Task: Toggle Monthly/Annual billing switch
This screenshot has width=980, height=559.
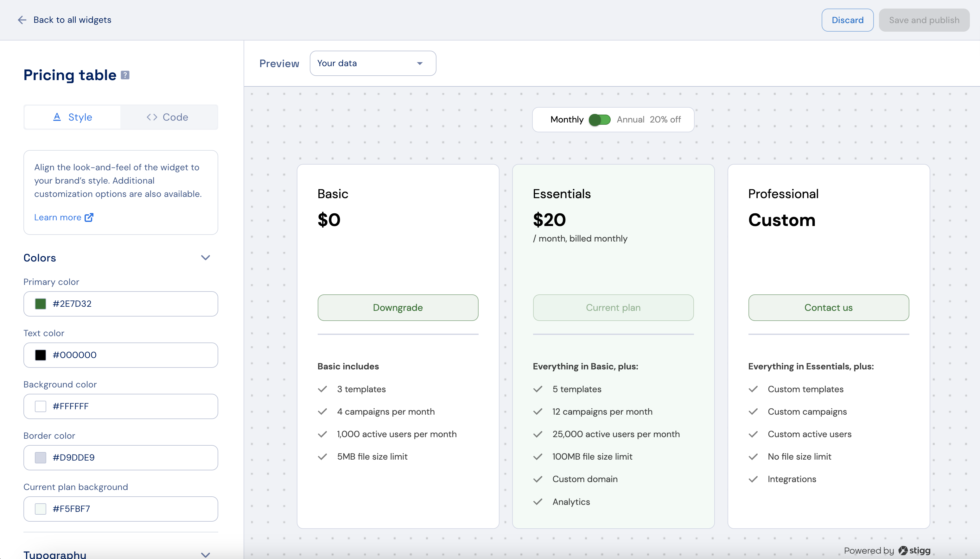Action: [600, 120]
